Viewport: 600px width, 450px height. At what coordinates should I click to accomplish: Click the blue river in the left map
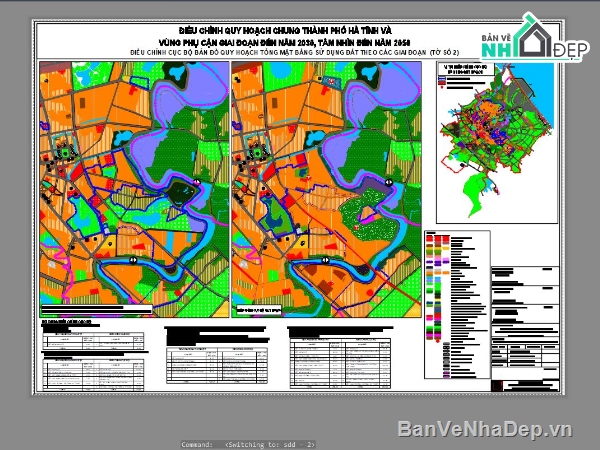tap(150, 263)
